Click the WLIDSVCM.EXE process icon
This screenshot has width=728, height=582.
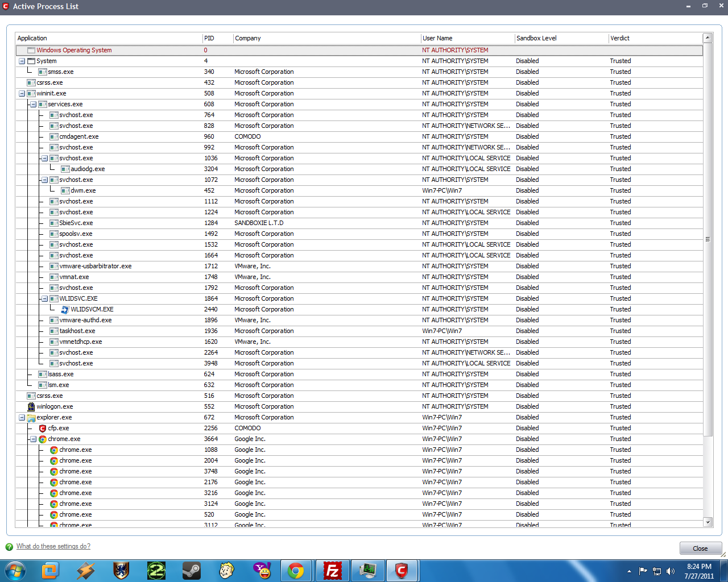point(65,309)
